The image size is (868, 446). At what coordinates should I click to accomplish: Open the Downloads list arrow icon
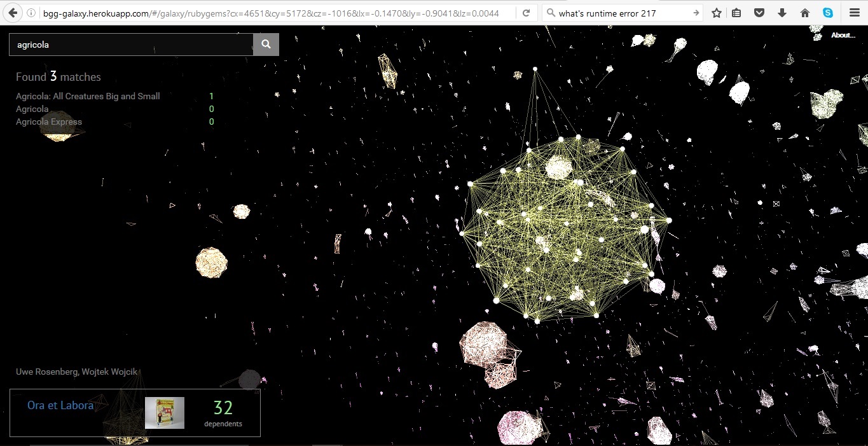(781, 12)
